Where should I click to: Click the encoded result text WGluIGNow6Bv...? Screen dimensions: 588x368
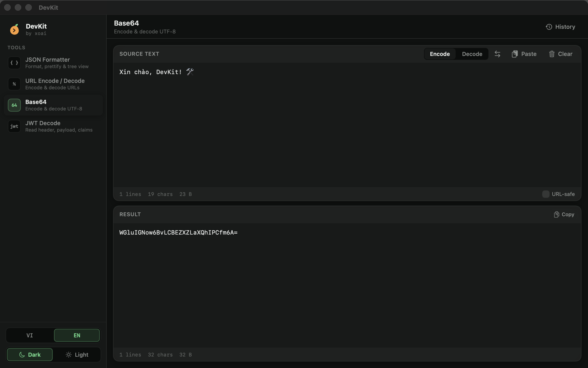coord(178,233)
